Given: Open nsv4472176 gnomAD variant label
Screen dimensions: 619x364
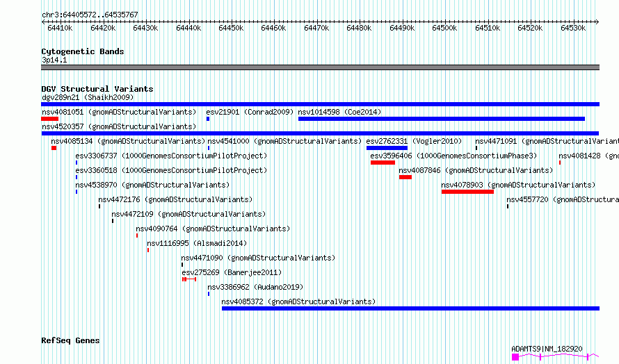Looking at the screenshot, I should coord(175,199).
